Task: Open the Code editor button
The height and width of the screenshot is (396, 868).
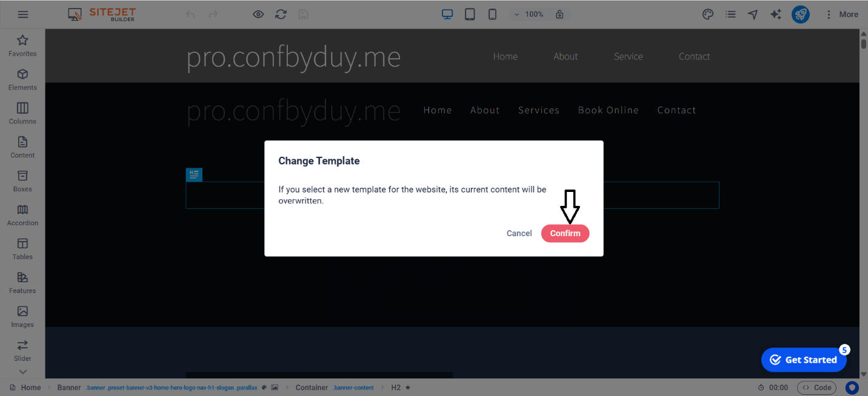Action: coord(816,388)
